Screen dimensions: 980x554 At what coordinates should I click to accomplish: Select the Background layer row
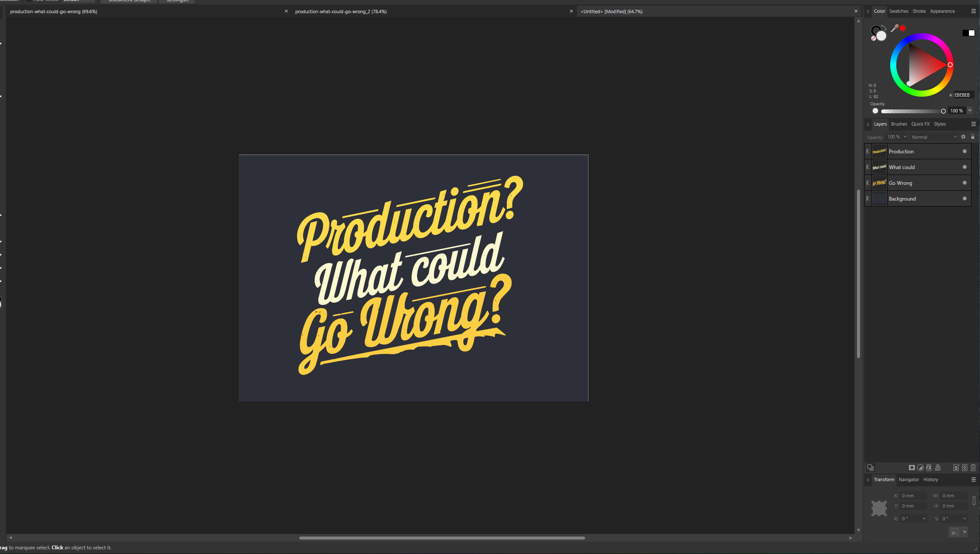(x=918, y=198)
